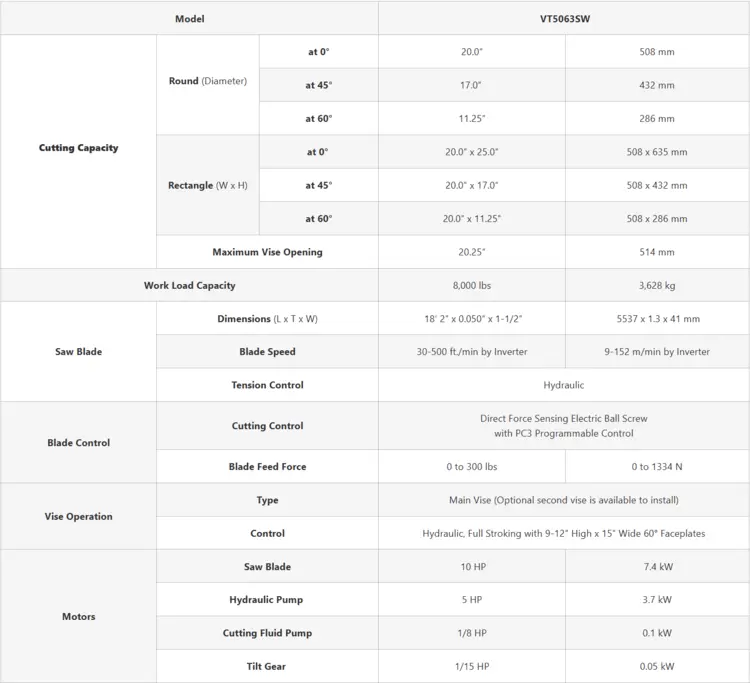Click the Hydraulic Pump motor label
Screen dimensions: 750x683
click(x=266, y=600)
